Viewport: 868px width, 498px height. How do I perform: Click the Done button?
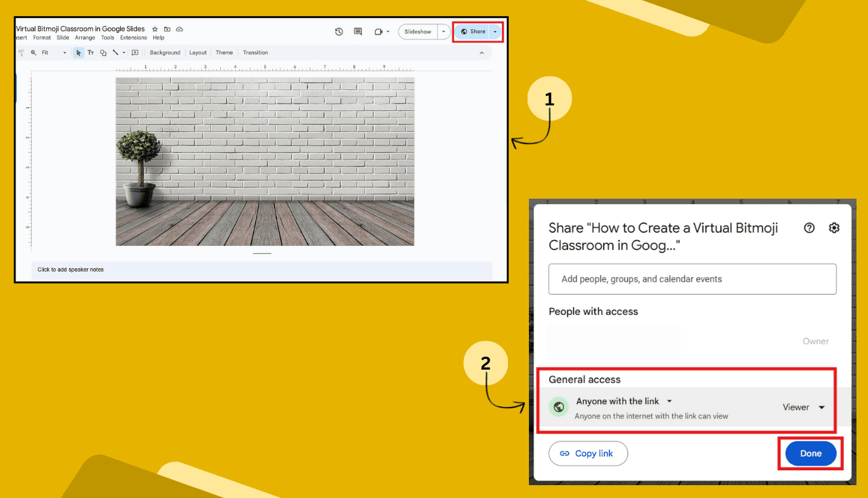811,453
